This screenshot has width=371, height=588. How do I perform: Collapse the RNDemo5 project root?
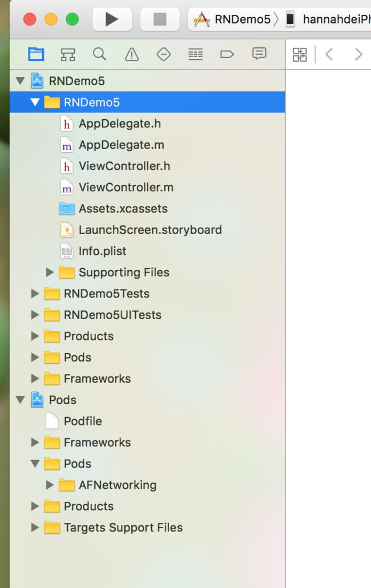coord(20,80)
